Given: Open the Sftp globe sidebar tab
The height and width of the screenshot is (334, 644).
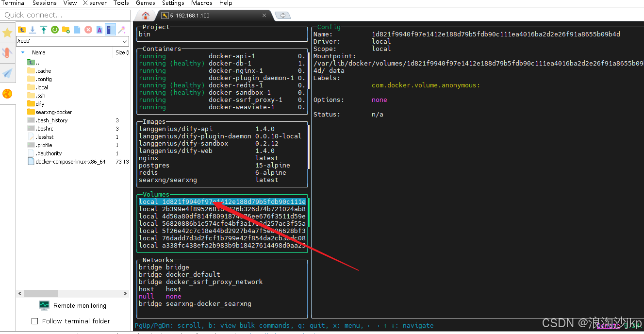Looking at the screenshot, I should pos(7,94).
